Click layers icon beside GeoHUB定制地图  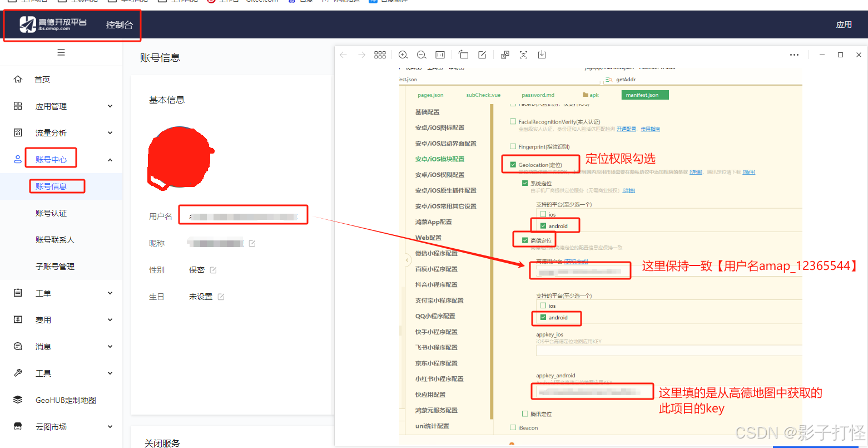[x=18, y=400]
